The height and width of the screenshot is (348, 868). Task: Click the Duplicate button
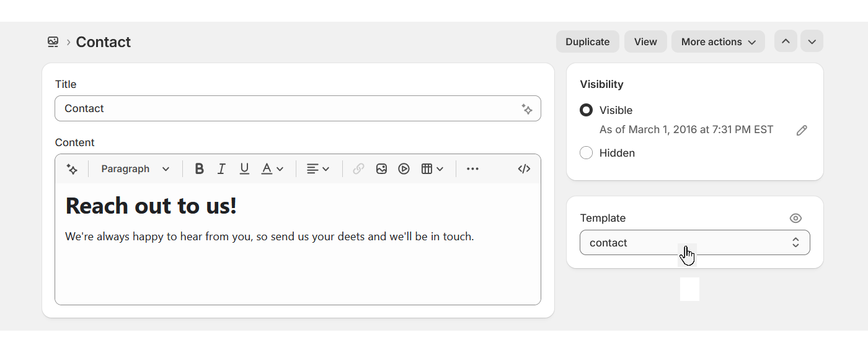pos(588,41)
